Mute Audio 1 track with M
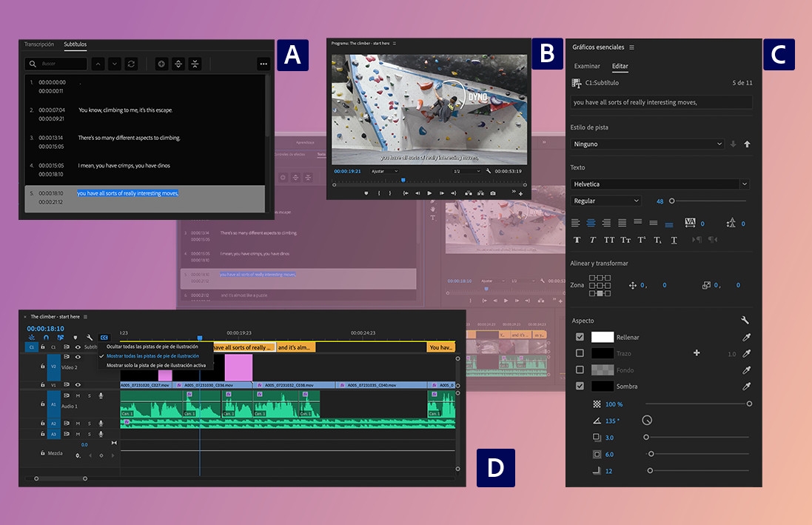Screen dimensions: 812x525 (x=78, y=395)
